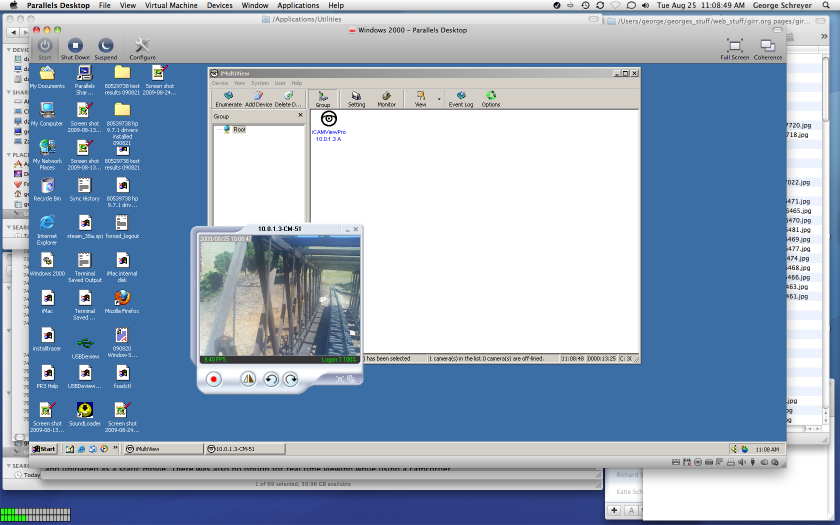Click the Show Desktop quick launch icon
The height and width of the screenshot is (525, 840).
(x=70, y=449)
